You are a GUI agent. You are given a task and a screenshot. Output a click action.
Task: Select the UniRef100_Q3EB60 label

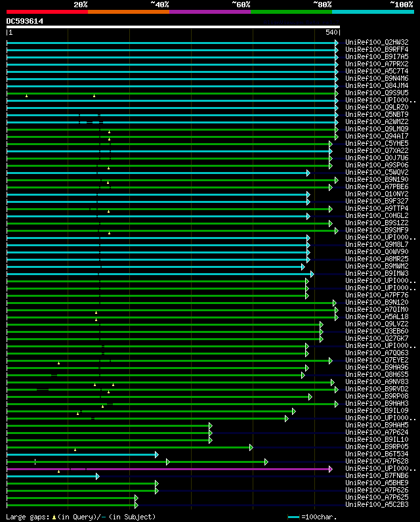[x=377, y=331]
